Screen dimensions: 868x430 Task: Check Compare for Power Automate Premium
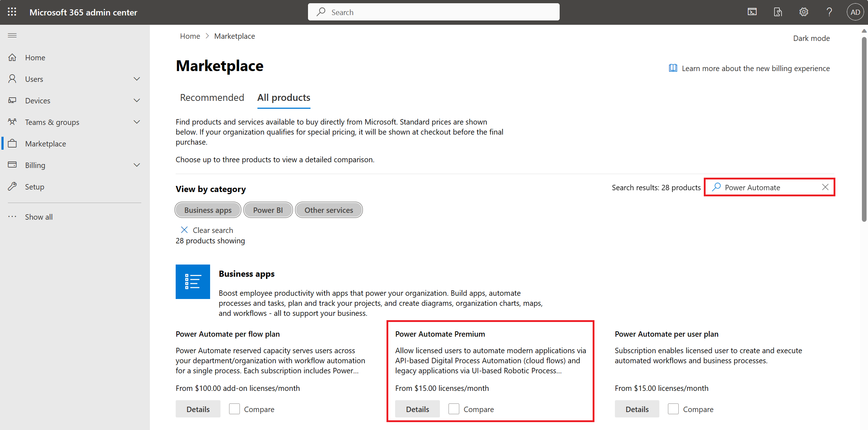pos(454,409)
